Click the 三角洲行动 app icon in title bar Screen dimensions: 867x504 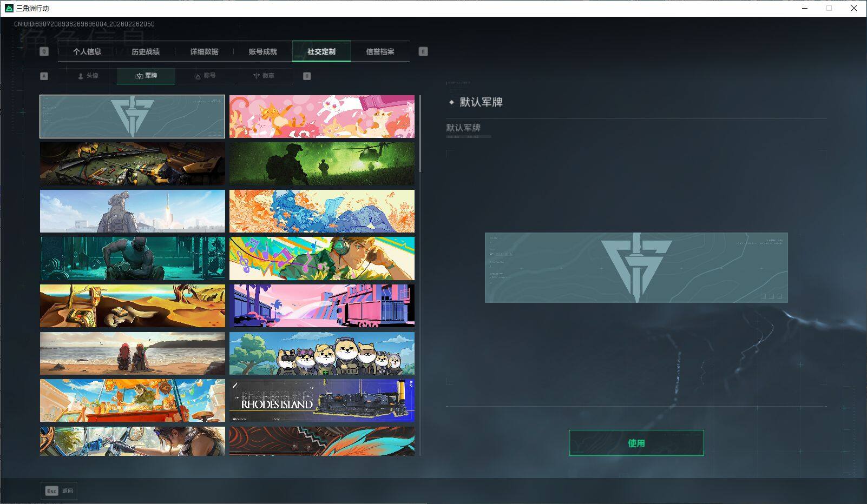coord(9,8)
